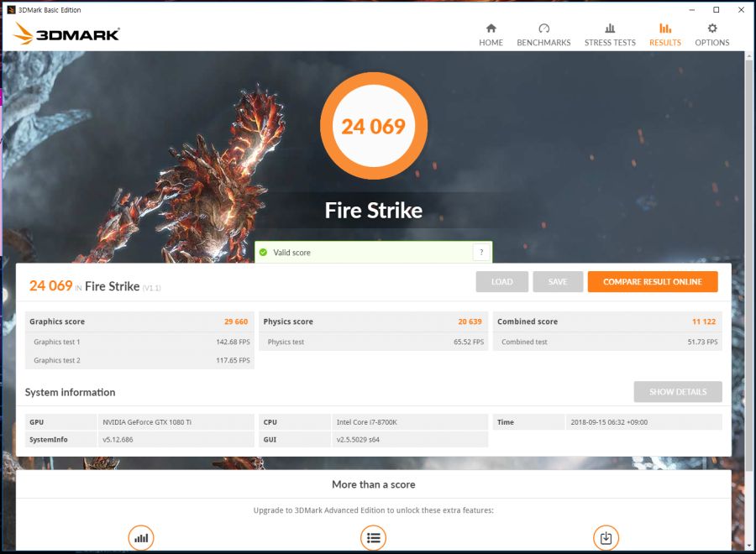Click the NVIDIA GeForce GTX 1080 Ti text
This screenshot has height=554, width=756.
(147, 422)
